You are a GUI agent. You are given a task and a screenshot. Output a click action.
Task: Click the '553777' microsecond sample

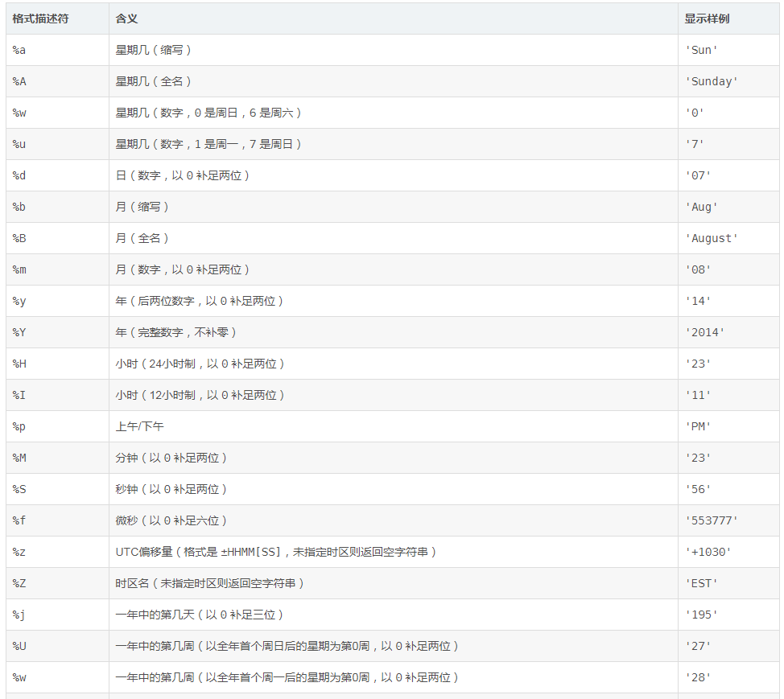(712, 520)
